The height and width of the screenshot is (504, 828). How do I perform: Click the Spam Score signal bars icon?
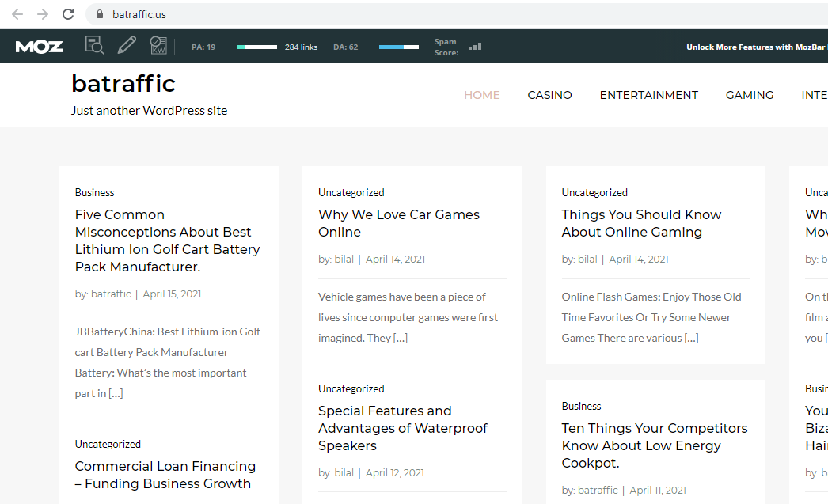[x=475, y=47]
